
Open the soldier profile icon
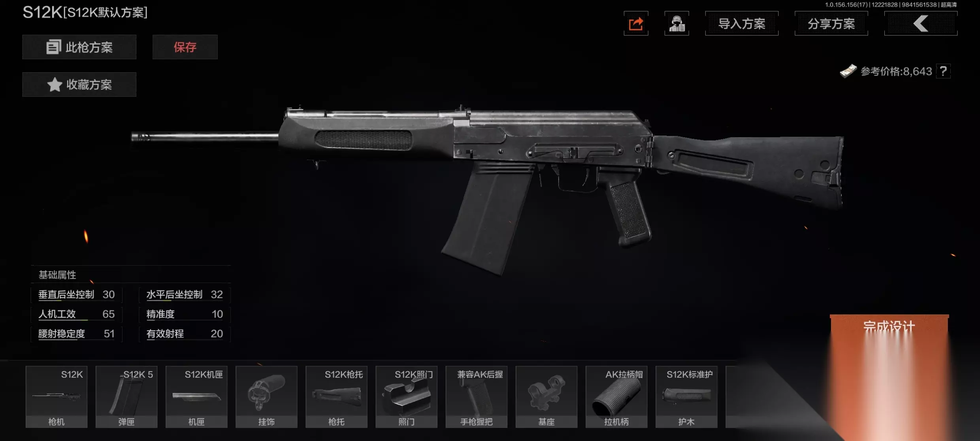(x=677, y=24)
